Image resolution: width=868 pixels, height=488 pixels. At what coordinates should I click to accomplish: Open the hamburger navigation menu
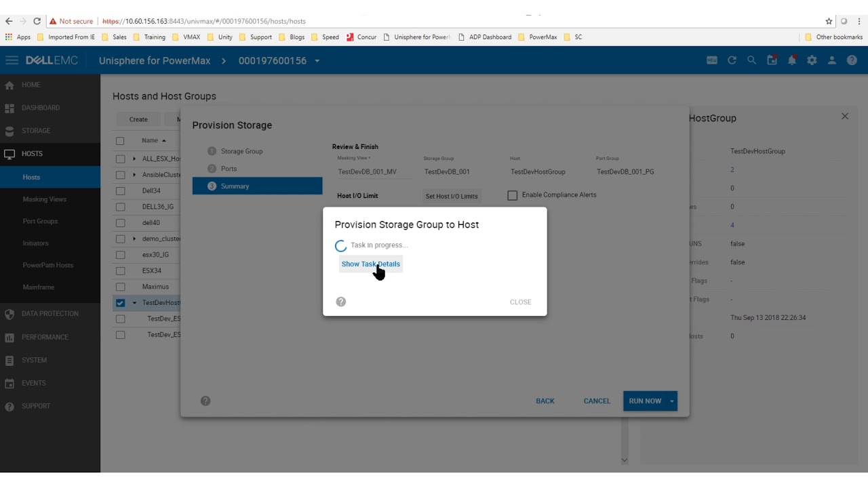pos(12,60)
